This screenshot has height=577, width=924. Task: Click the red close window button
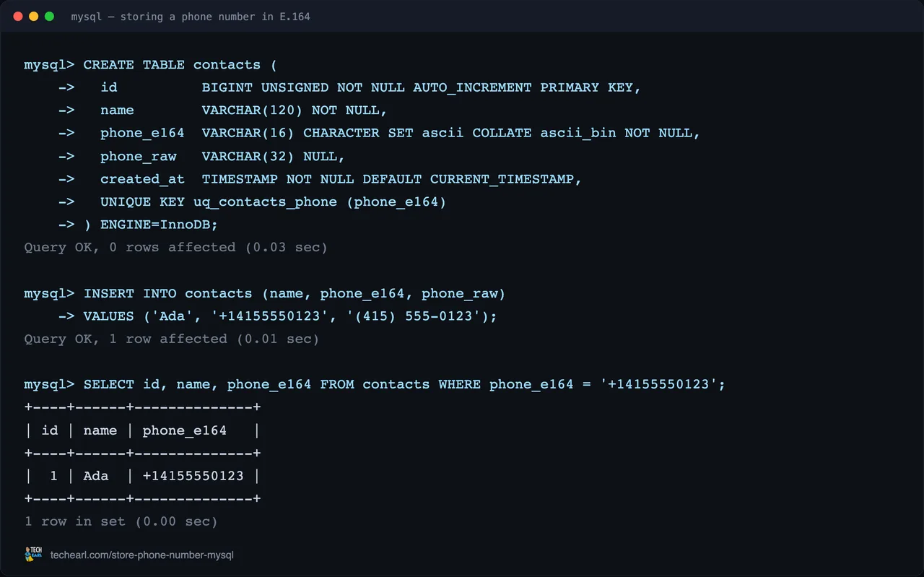pyautogui.click(x=18, y=16)
